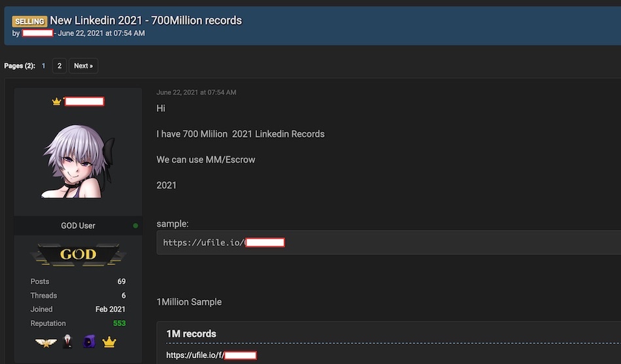This screenshot has width=621, height=364.
Task: Click the Threads count of 6
Action: [x=123, y=295]
